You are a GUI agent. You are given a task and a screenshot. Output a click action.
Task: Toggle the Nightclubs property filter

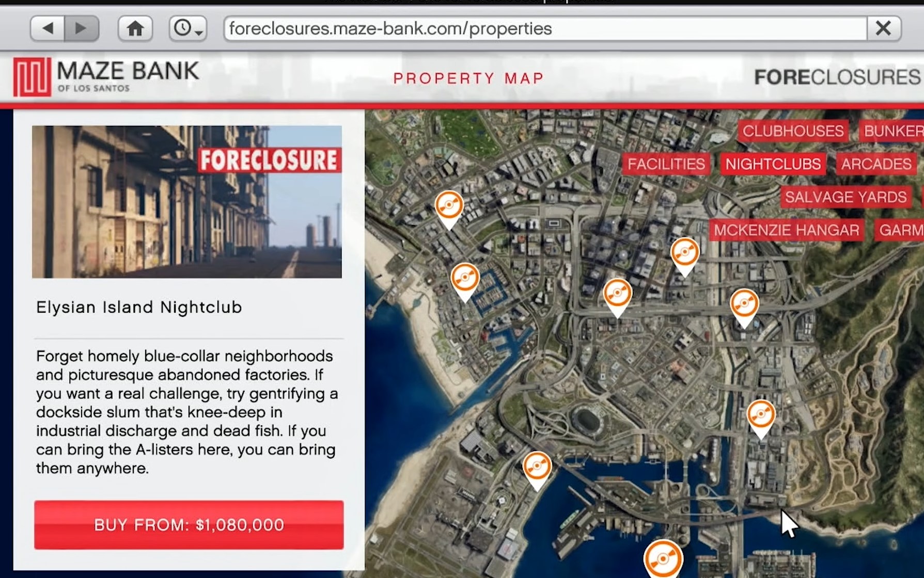[x=773, y=164]
